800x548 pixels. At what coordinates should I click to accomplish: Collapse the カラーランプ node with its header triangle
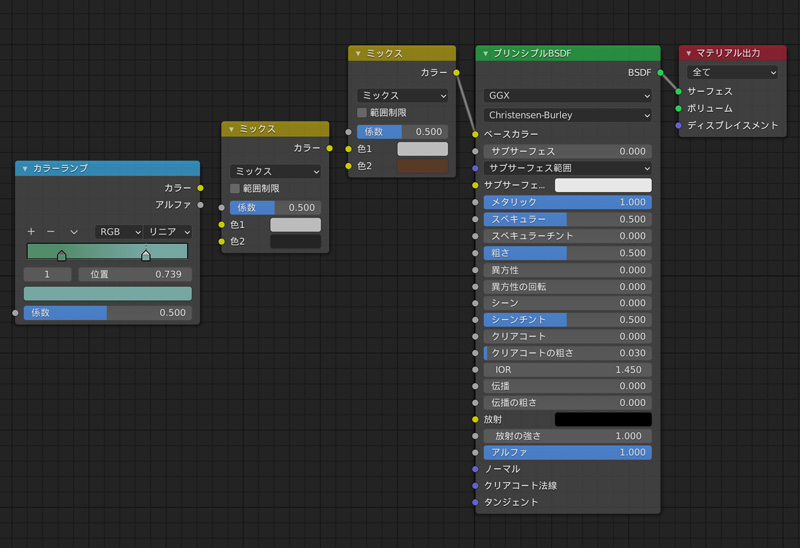tap(25, 169)
